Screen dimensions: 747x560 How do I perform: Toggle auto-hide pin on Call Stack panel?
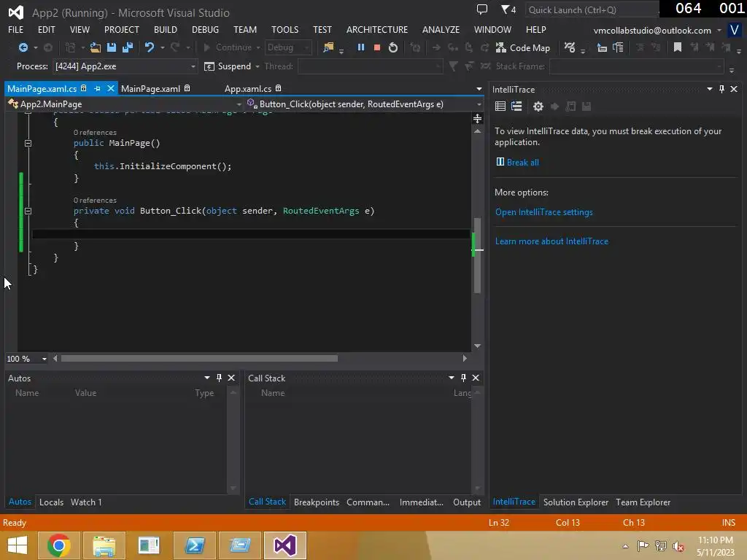(x=463, y=378)
